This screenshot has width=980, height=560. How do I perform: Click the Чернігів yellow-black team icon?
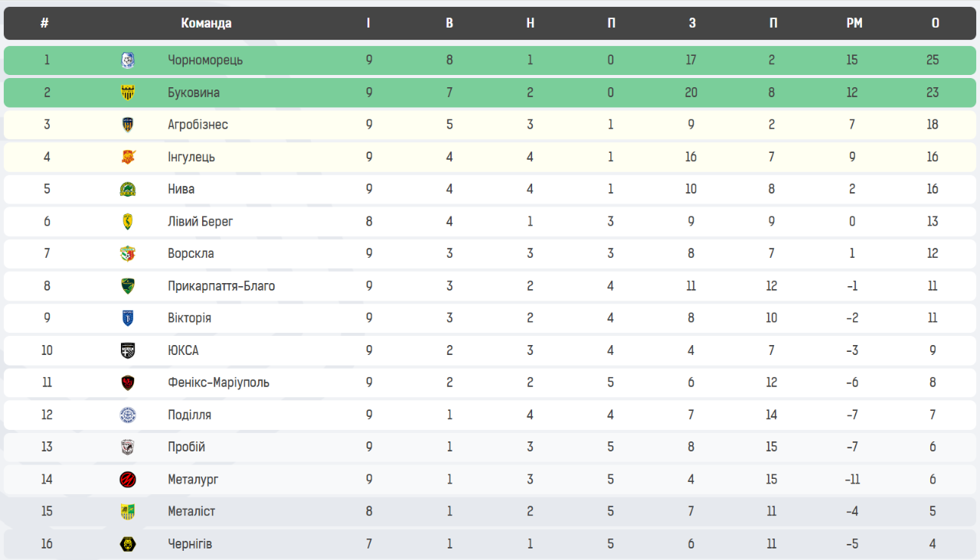[128, 544]
